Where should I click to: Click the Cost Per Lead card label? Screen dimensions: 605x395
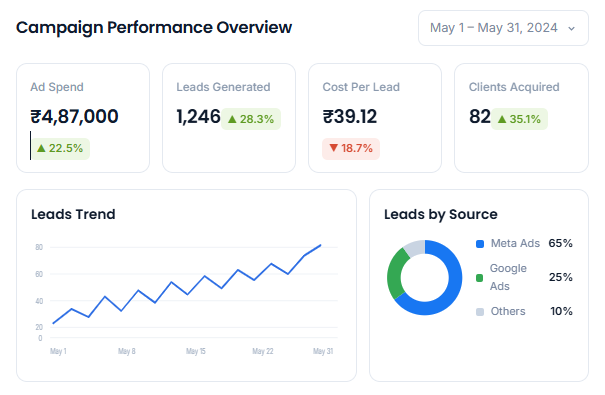tap(361, 87)
